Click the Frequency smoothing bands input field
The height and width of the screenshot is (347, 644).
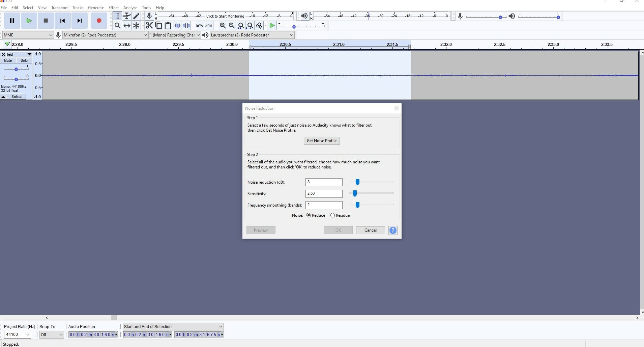[324, 205]
